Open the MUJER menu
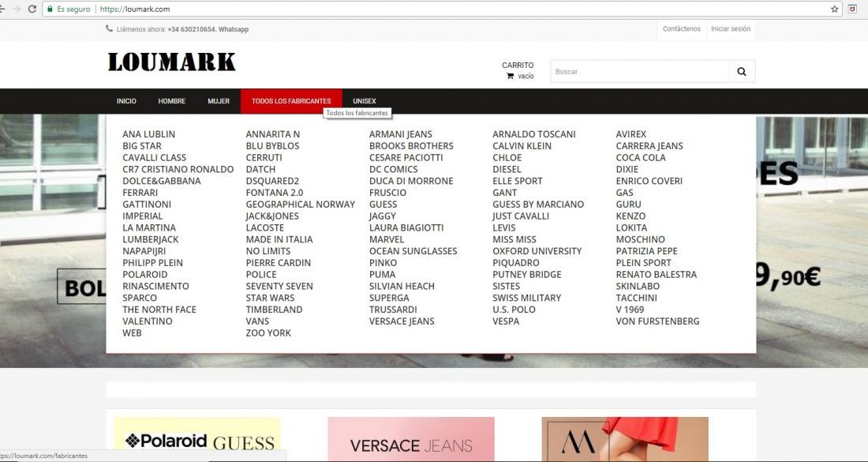This screenshot has height=462, width=868. [x=219, y=101]
